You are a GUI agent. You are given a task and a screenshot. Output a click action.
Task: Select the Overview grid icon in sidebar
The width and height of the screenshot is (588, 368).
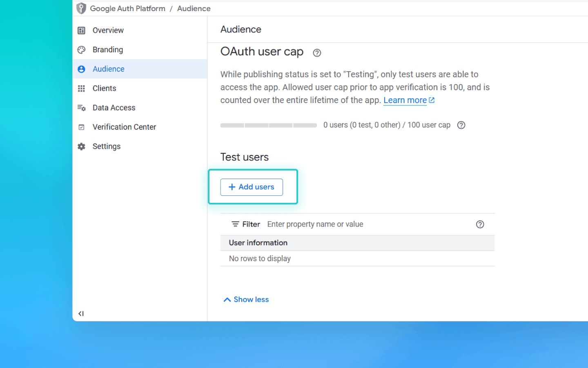click(81, 30)
